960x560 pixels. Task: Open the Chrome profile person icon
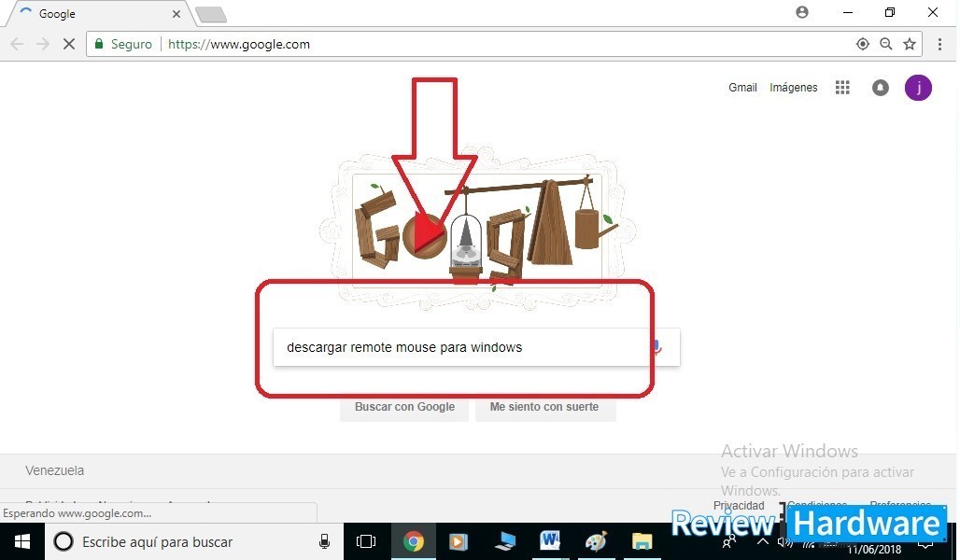pyautogui.click(x=802, y=12)
